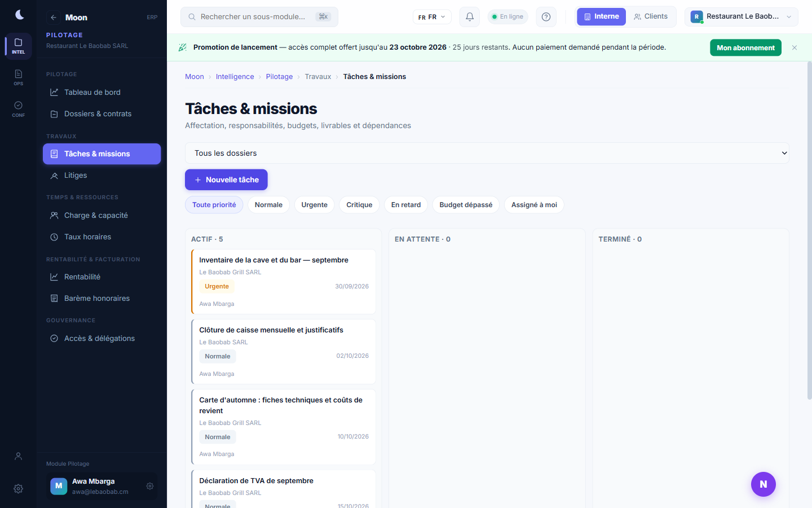Filter tasks by Normale priority
This screenshot has width=812, height=508.
pos(268,205)
